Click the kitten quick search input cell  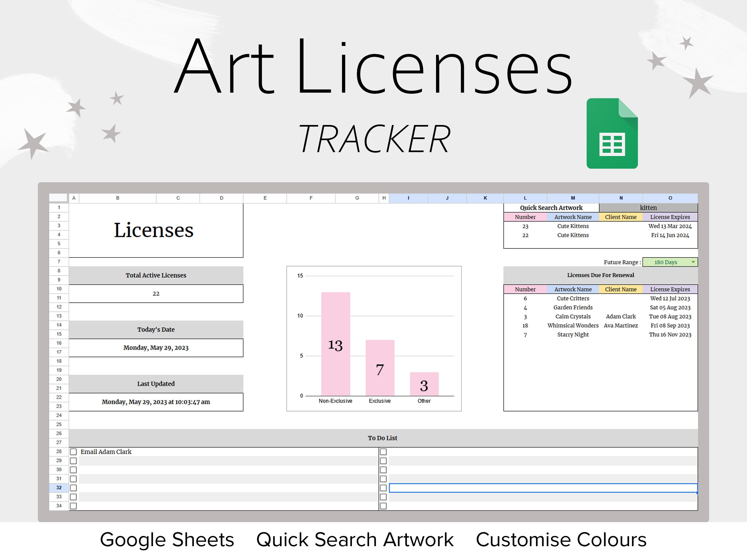[x=649, y=208]
